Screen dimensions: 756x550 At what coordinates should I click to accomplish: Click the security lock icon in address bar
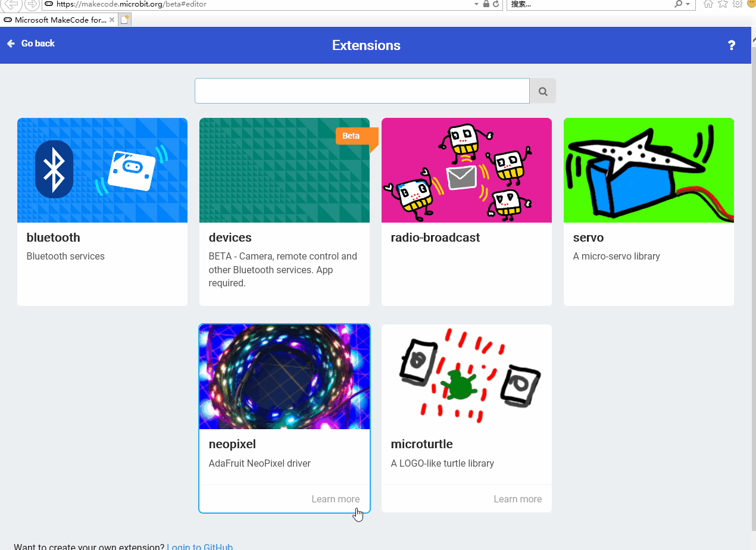tap(487, 5)
